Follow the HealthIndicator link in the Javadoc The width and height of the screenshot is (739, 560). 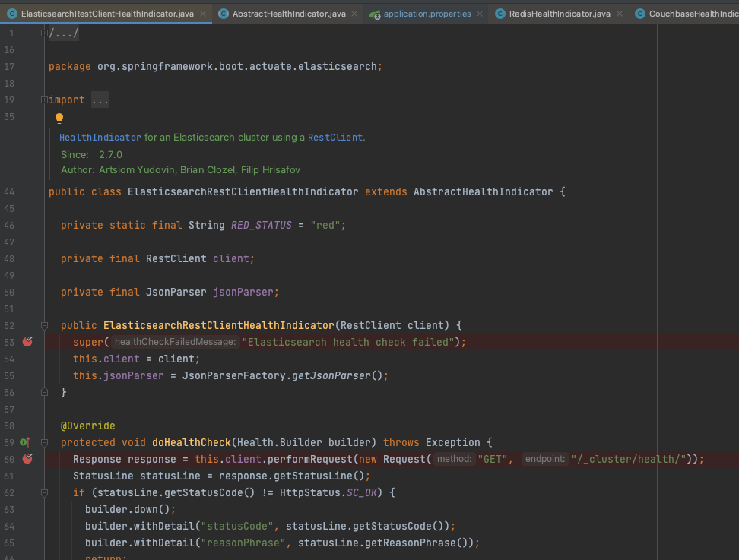tap(100, 138)
